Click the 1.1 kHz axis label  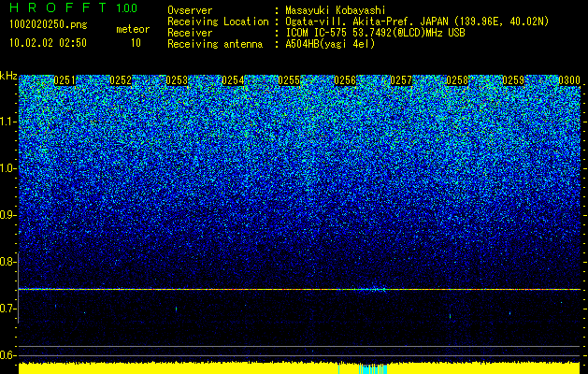point(7,122)
